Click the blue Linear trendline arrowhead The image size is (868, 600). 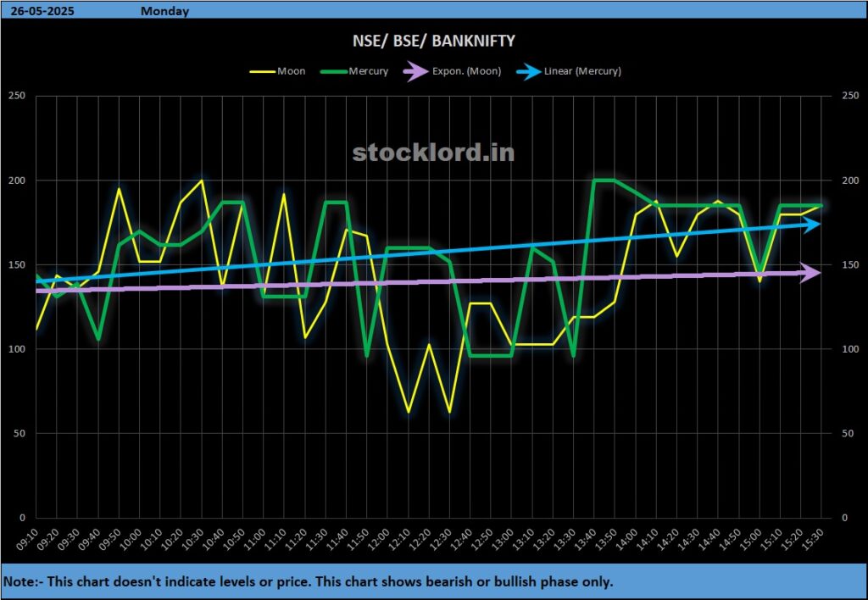click(813, 225)
